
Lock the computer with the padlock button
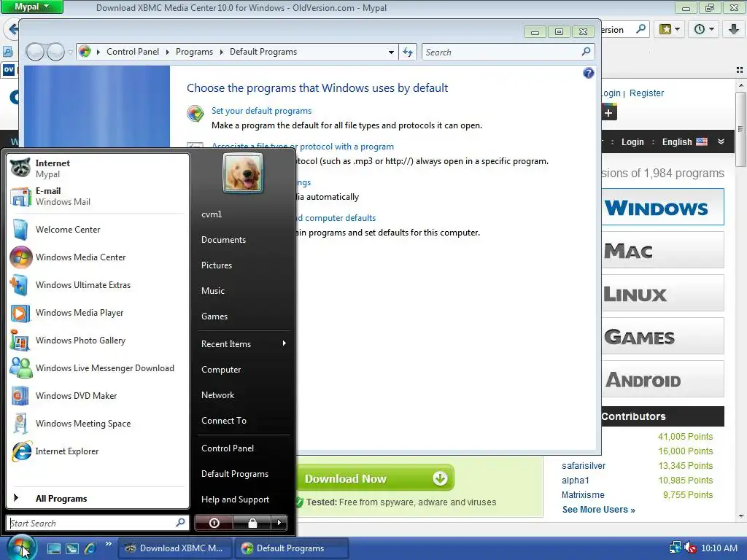pyautogui.click(x=252, y=523)
